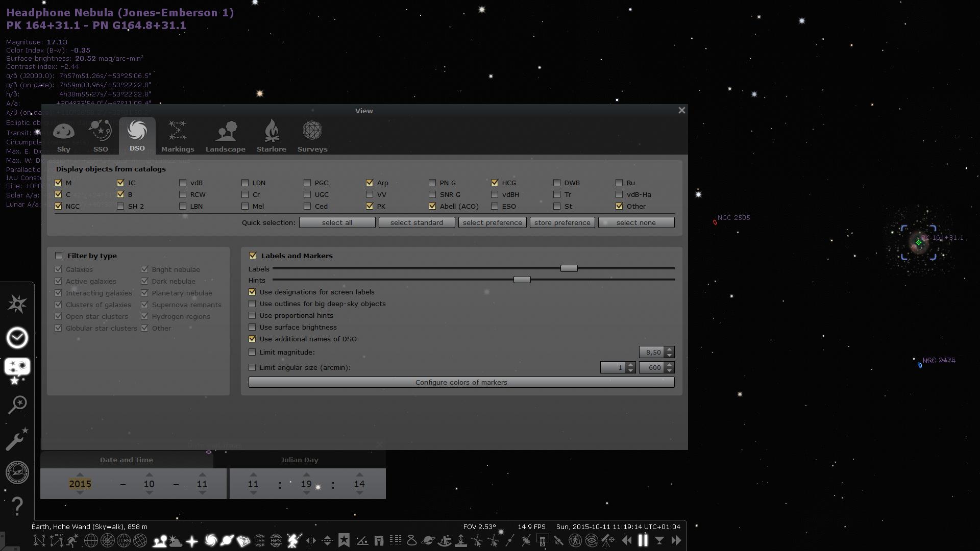Toggle atmosphere rendering in the toolbar

click(x=174, y=540)
